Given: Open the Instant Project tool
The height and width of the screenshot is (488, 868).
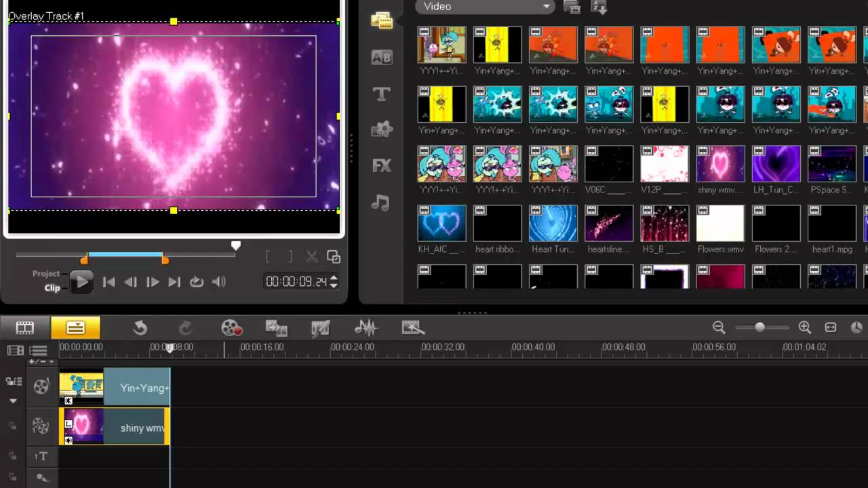Looking at the screenshot, I should coord(412,328).
